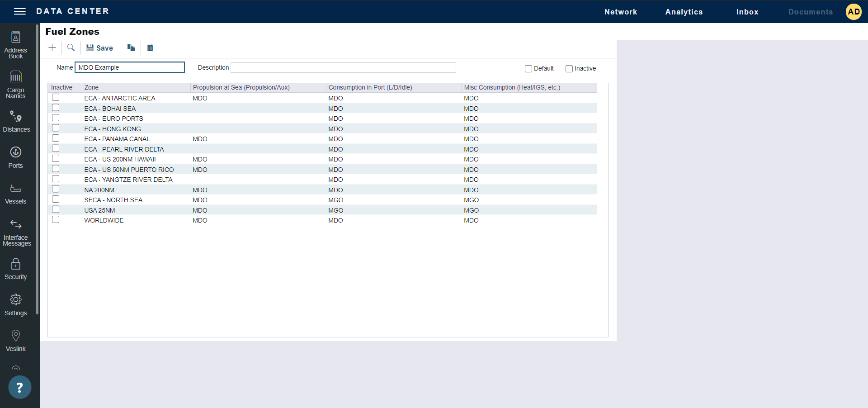Open the Vessels section
Image resolution: width=868 pixels, height=408 pixels.
[x=16, y=193]
